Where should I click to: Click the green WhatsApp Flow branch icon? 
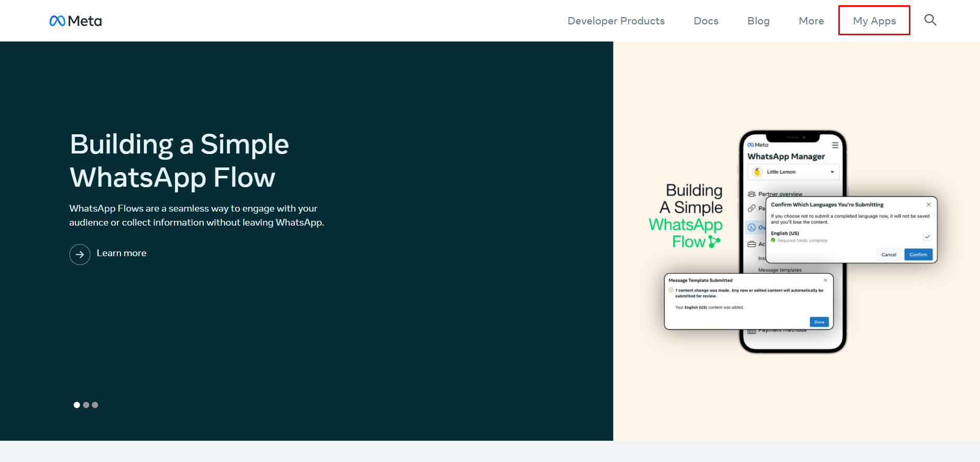714,242
